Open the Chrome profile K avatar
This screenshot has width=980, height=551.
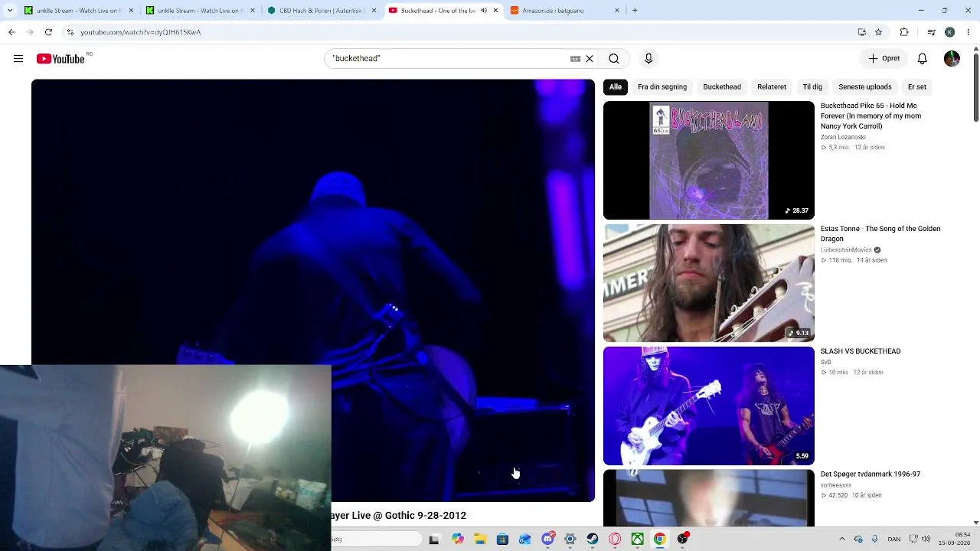(949, 32)
